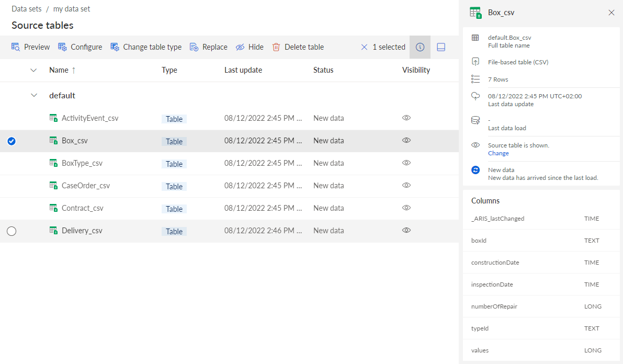Uncheck the Box_csv row checkbox

(12, 141)
